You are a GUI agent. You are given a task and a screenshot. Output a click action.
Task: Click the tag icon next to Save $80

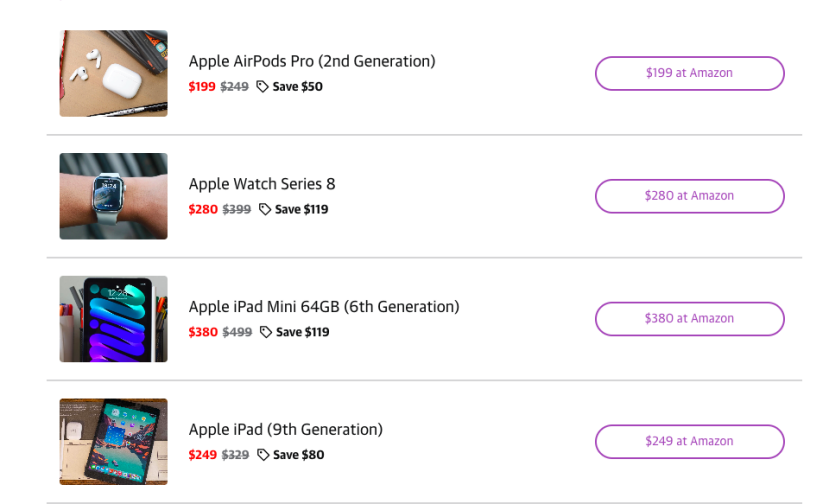tap(263, 455)
